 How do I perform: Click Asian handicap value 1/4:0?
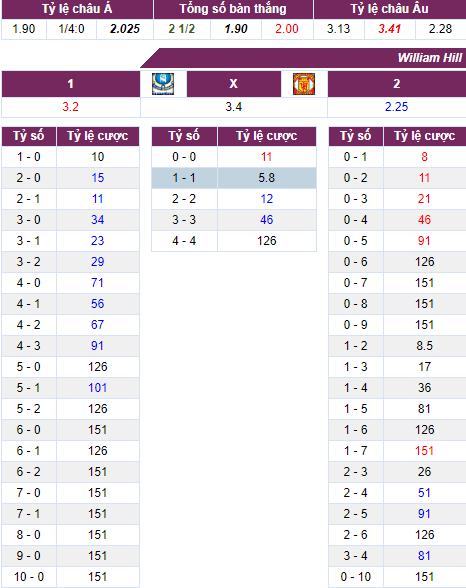[x=71, y=29]
